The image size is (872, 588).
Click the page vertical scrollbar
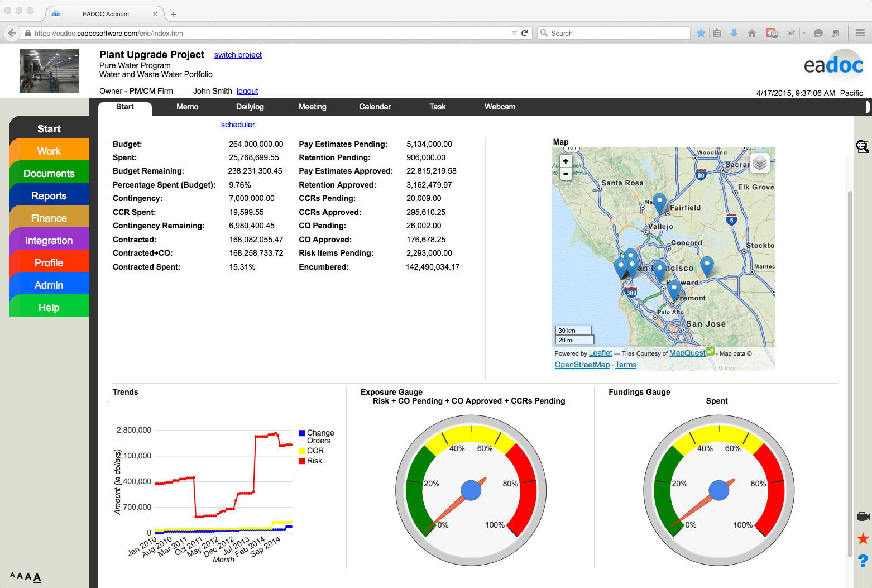pos(850,374)
